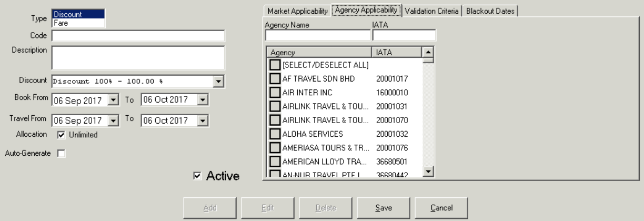Select Discount in the Type list

(x=78, y=15)
